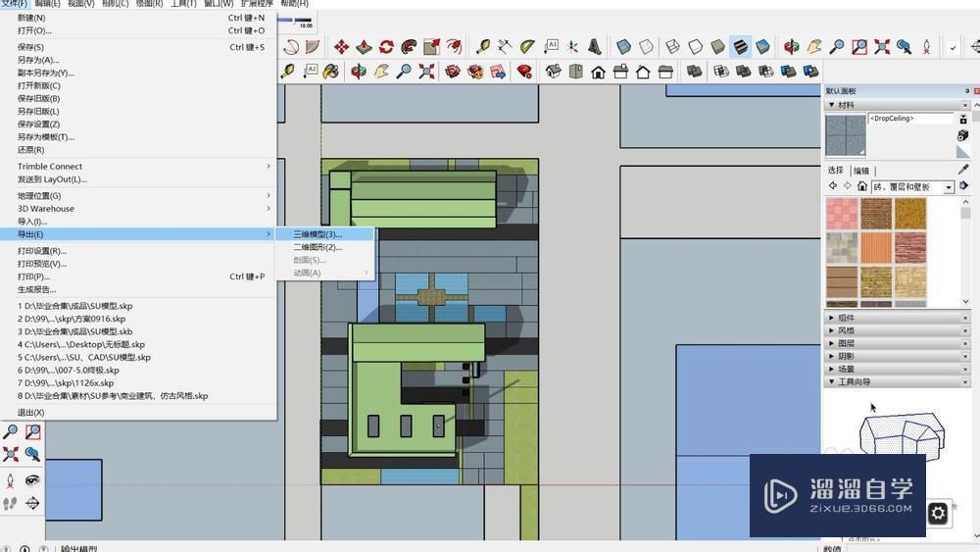Viewport: 980px width, 552px height.
Task: Click 另存为(A)... in File menu
Action: [138, 60]
